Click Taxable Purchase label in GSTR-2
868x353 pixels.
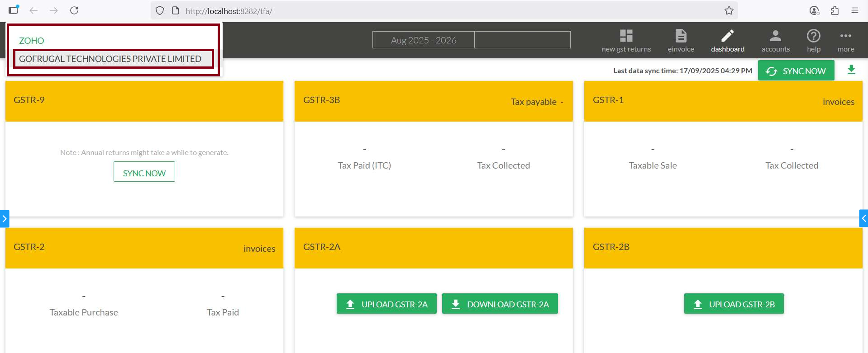pos(84,312)
